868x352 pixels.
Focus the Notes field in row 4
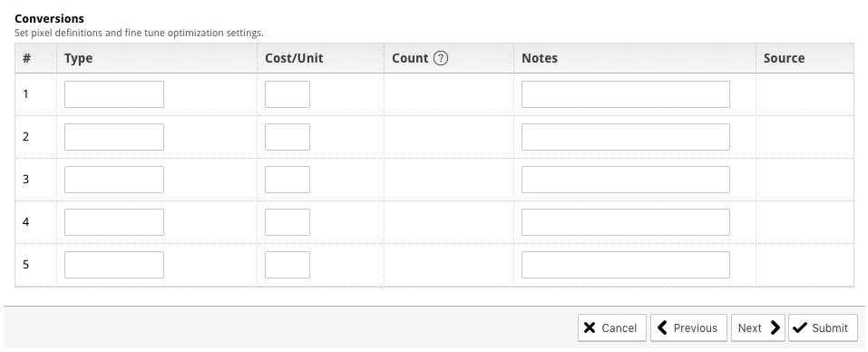point(626,222)
